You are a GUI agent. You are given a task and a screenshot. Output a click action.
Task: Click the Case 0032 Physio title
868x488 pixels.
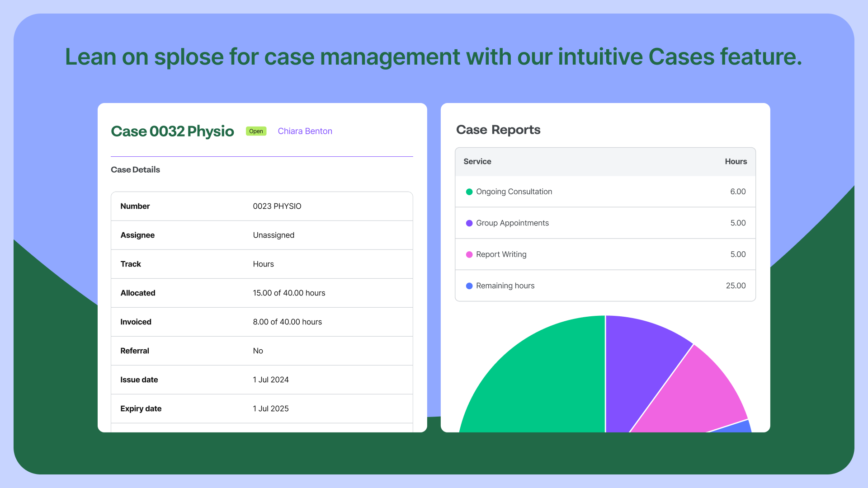(x=172, y=131)
